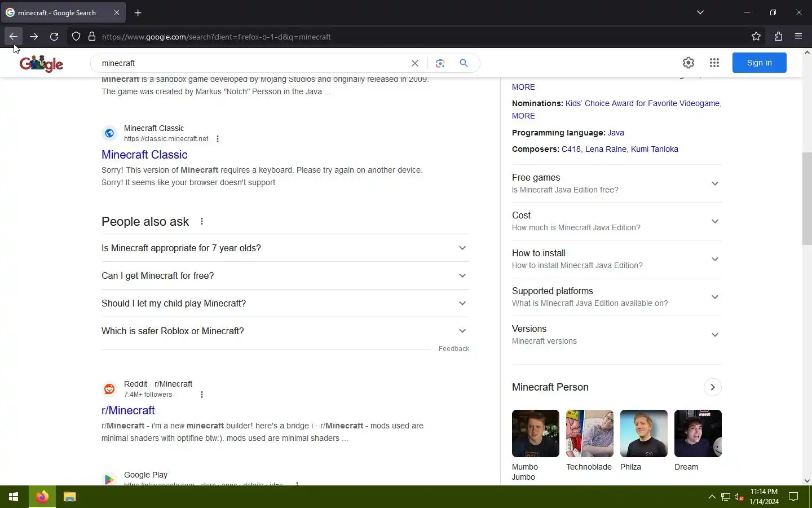Click the Google doodle logo
The height and width of the screenshot is (508, 812).
(x=41, y=63)
